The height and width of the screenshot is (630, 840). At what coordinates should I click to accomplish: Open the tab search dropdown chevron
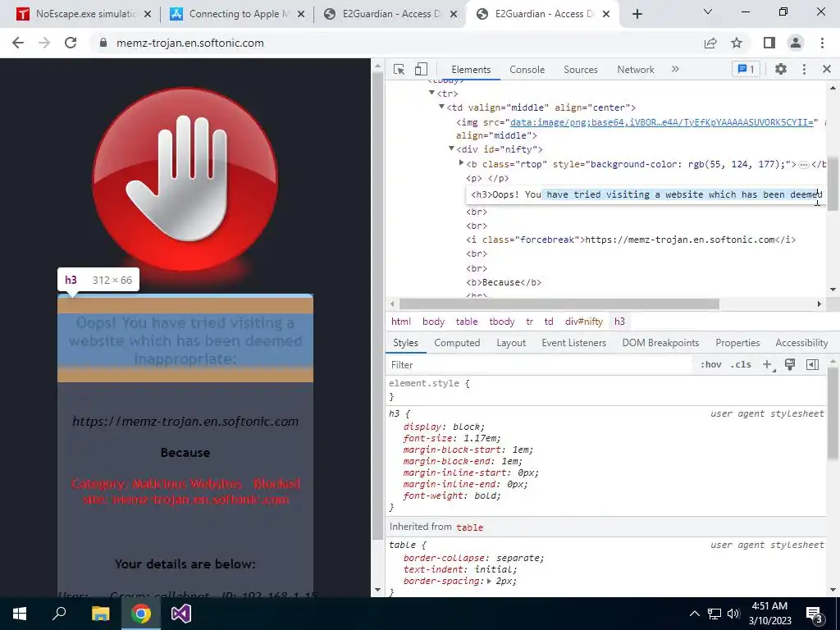tap(708, 11)
